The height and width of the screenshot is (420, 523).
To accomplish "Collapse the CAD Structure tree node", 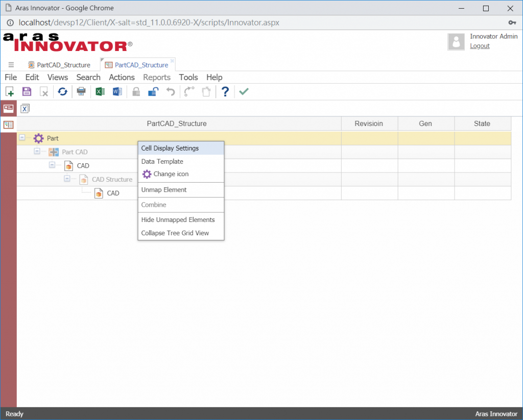I will (67, 178).
